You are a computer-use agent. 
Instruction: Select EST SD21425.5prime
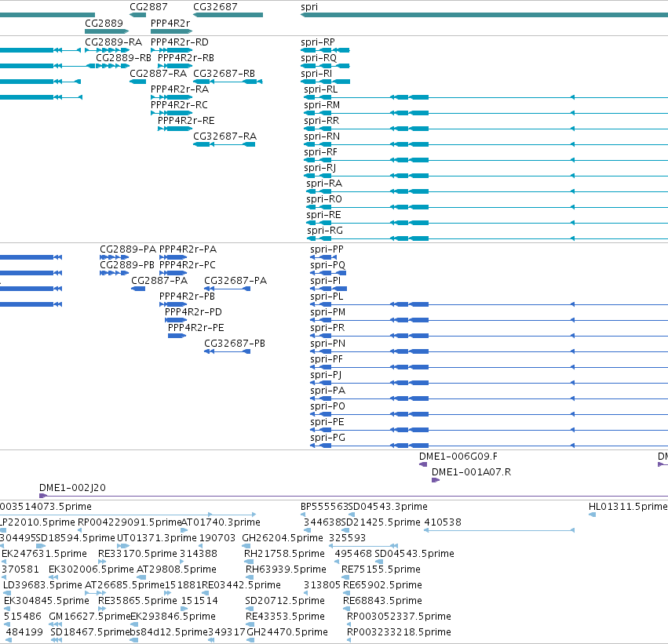click(381, 522)
